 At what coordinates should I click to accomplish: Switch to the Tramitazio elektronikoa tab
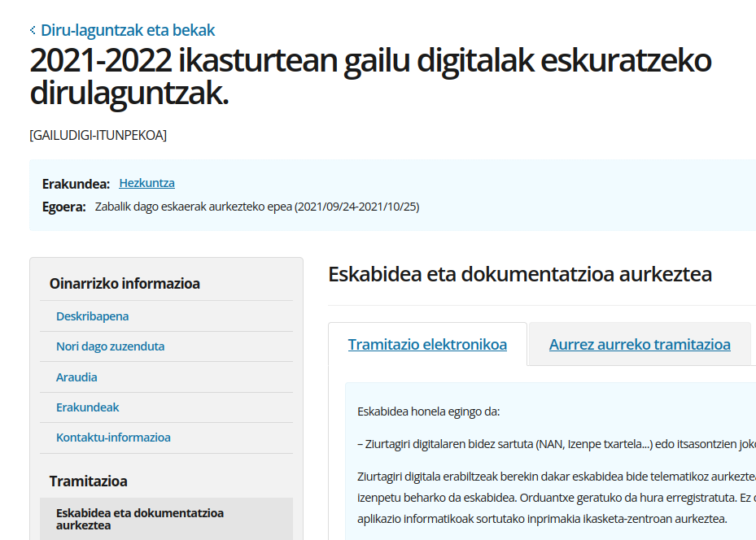pos(426,344)
